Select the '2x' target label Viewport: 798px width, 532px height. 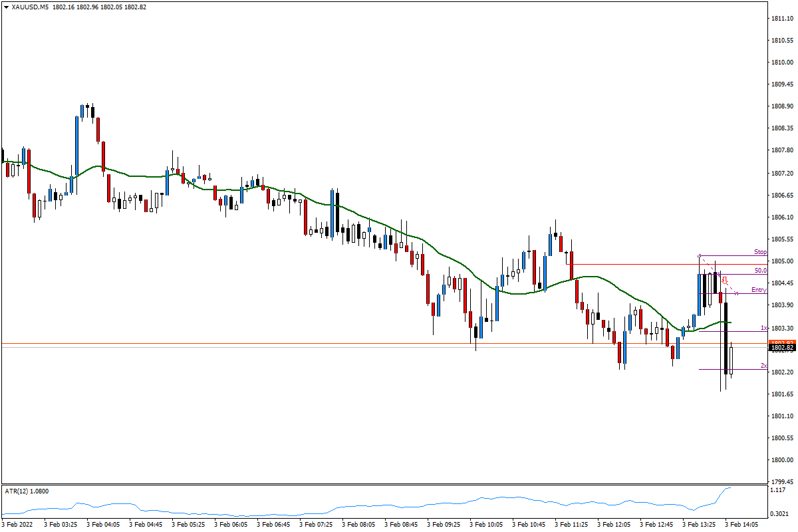pos(764,366)
